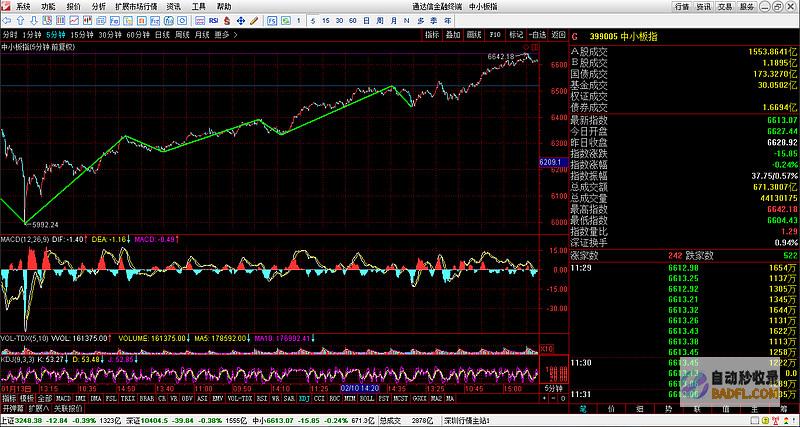Screen dimensions: 800x427
Task: Open the 工具 menu
Action: tap(198, 7)
